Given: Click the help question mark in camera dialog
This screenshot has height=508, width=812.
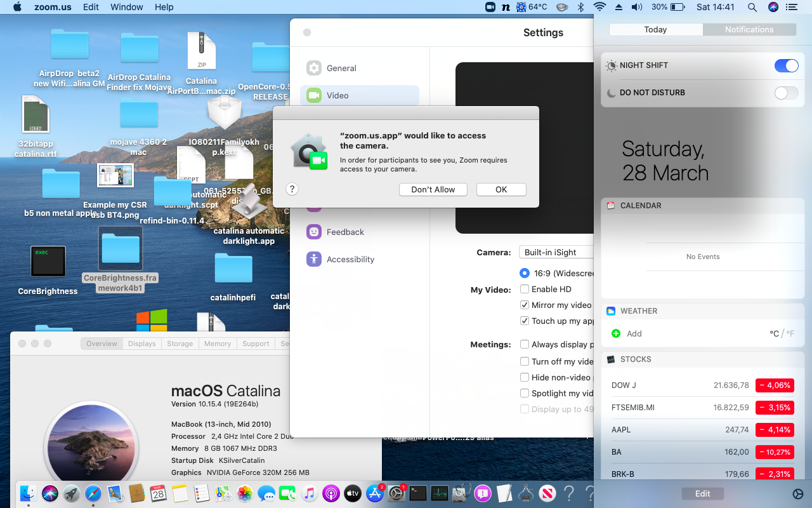Looking at the screenshot, I should [x=292, y=189].
